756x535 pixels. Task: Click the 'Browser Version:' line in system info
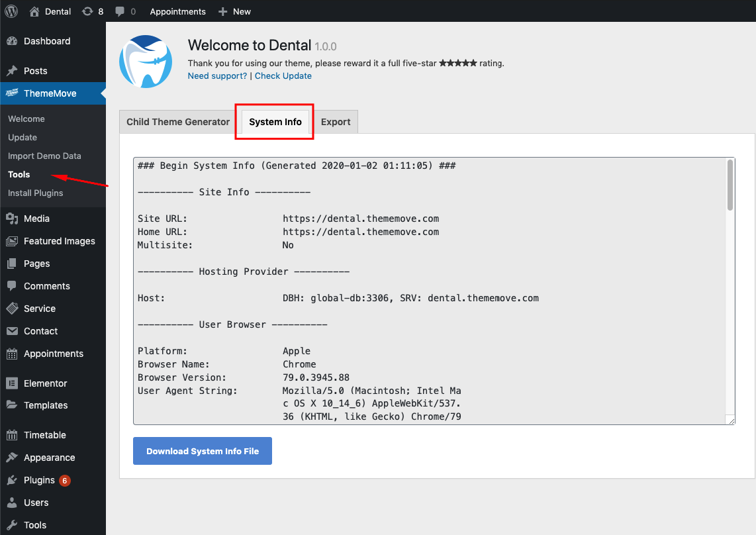pyautogui.click(x=244, y=377)
